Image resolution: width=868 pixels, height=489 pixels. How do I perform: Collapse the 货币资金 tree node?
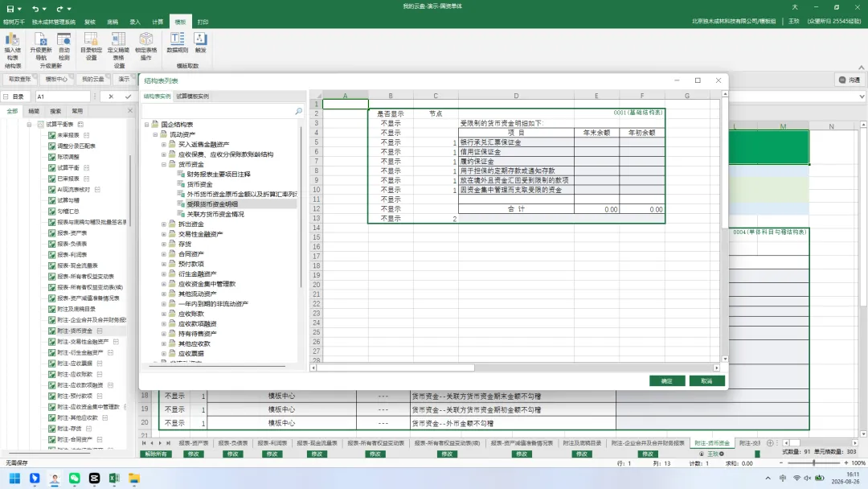[x=164, y=165]
